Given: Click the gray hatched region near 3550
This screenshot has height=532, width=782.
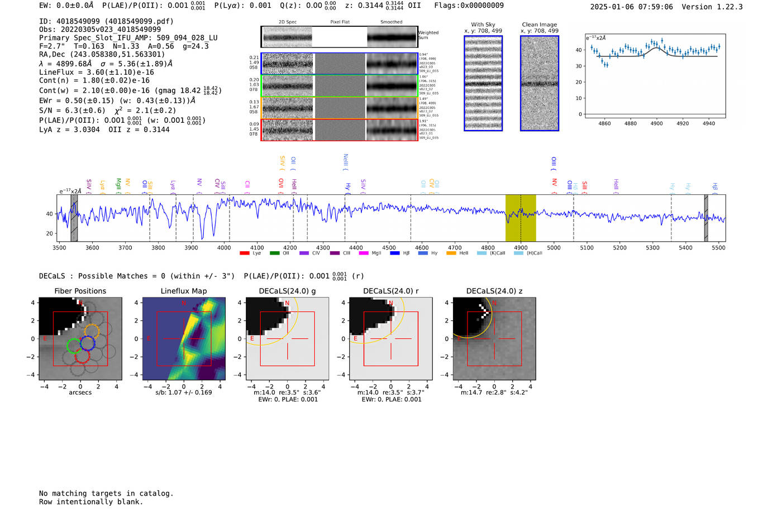Looking at the screenshot, I should tap(74, 218).
